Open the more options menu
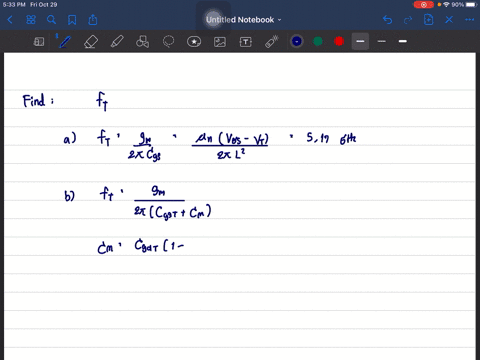480x360 pixels. (469, 20)
